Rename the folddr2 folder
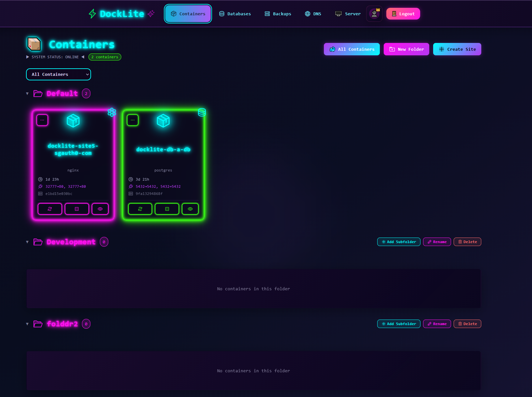Image resolution: width=532 pixels, height=397 pixels. [437, 324]
